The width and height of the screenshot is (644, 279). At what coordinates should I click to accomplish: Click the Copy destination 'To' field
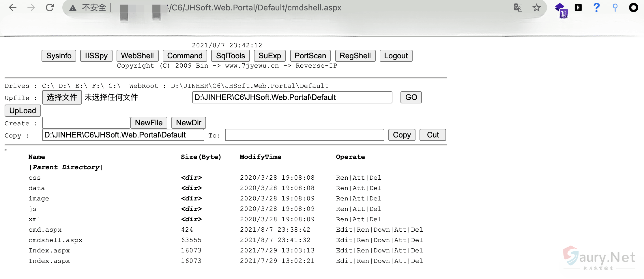pos(304,135)
